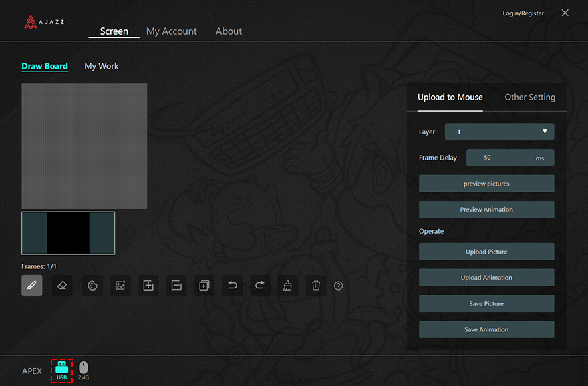
Task: Switch to the Screen tab
Action: tap(114, 31)
